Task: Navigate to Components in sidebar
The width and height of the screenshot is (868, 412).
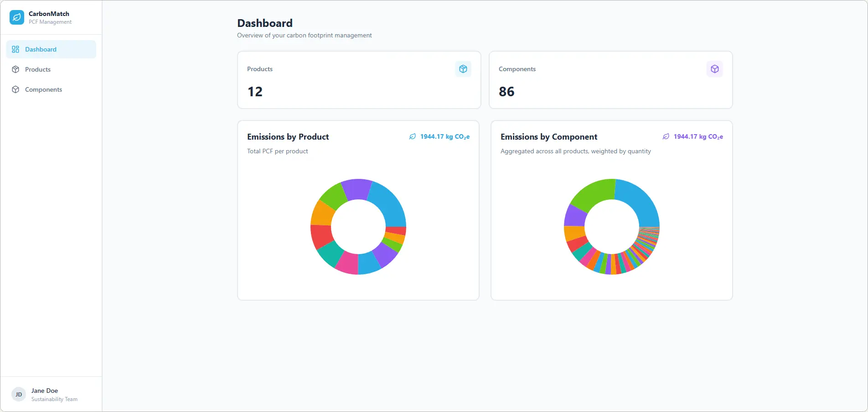Action: (x=43, y=89)
